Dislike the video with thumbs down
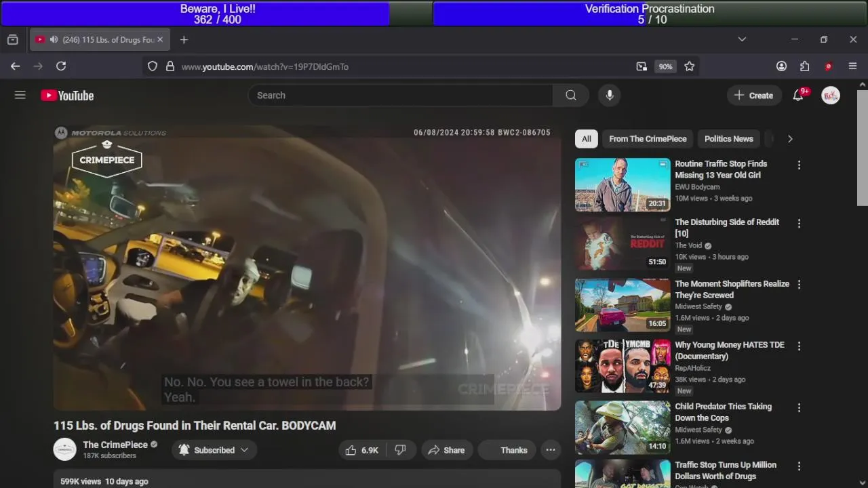868x488 pixels. 400,450
